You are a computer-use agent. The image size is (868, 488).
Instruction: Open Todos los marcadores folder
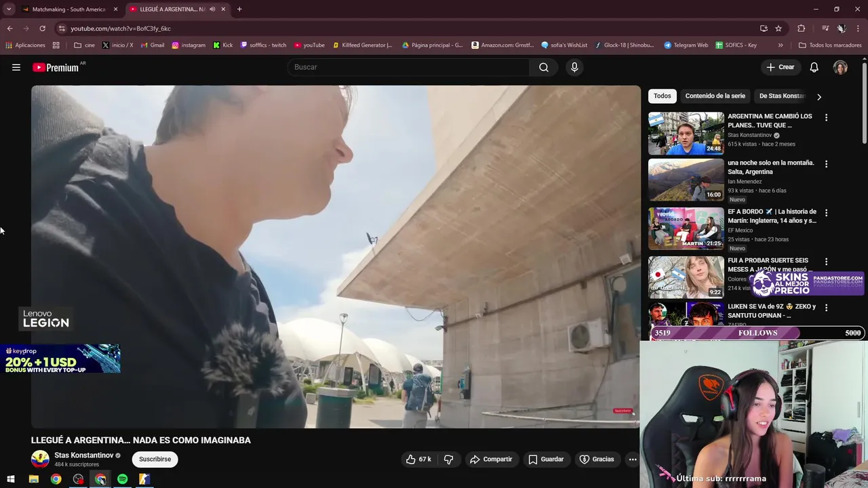coord(830,45)
